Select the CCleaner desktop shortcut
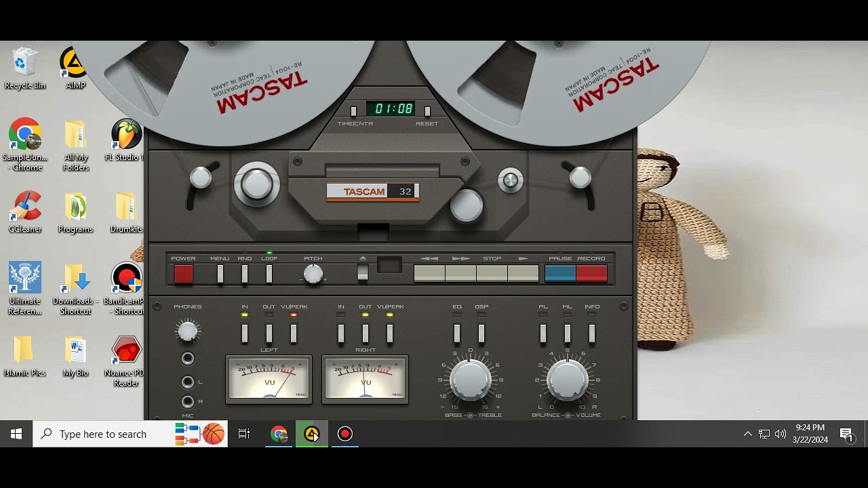 25,212
